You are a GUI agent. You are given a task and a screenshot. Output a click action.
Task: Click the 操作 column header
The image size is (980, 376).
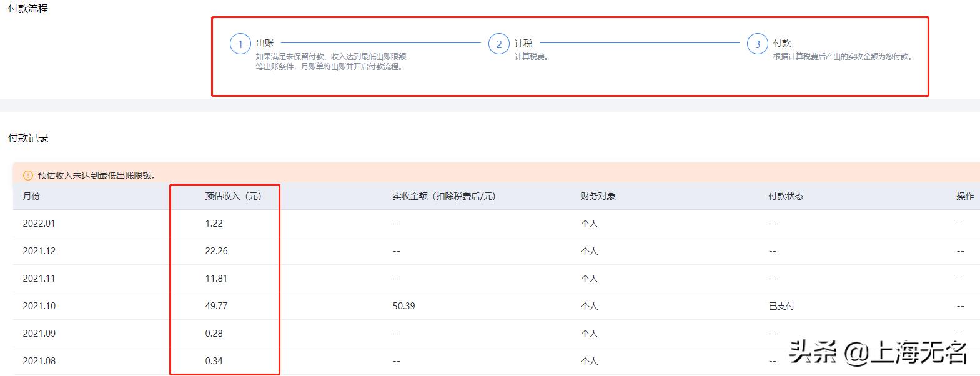pyautogui.click(x=965, y=196)
